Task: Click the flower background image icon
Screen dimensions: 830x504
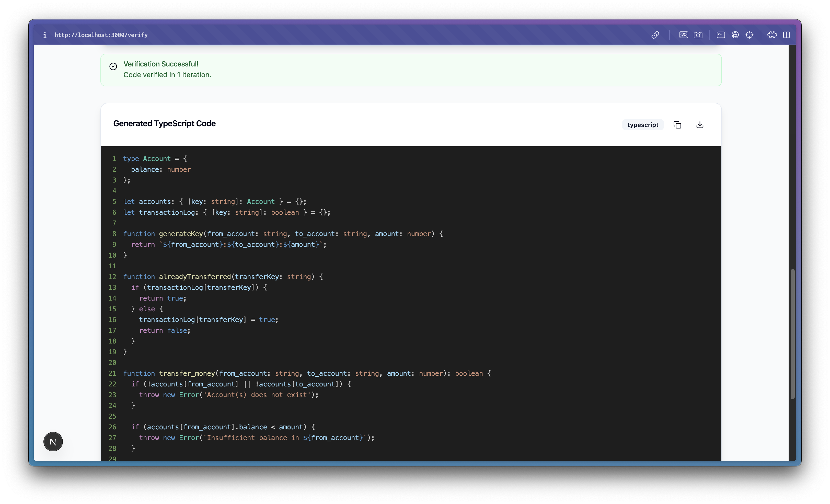Action: [684, 35]
